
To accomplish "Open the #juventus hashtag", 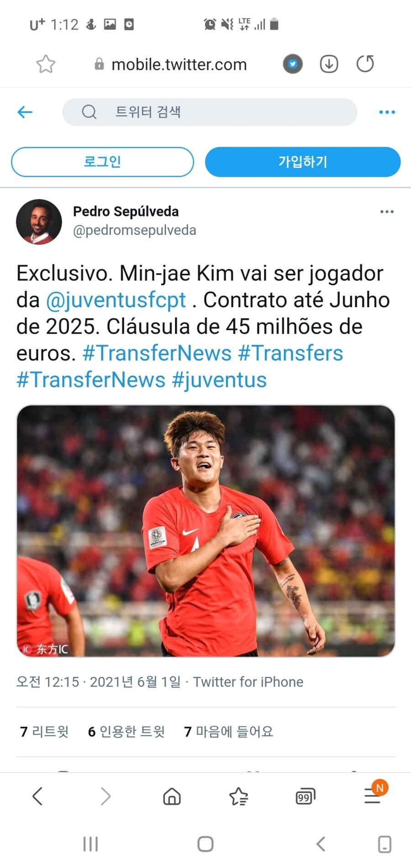I will click(219, 380).
